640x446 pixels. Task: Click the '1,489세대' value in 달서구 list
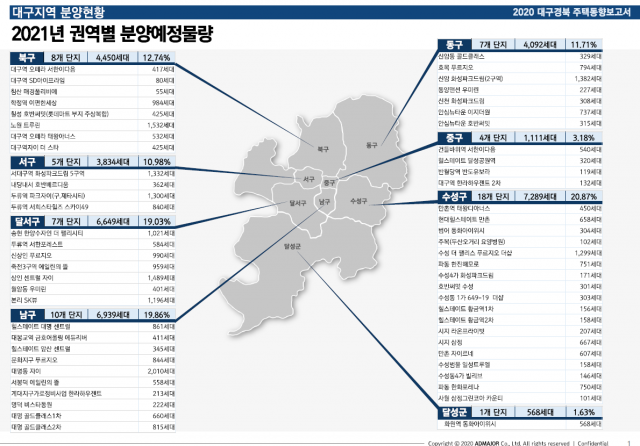point(161,278)
